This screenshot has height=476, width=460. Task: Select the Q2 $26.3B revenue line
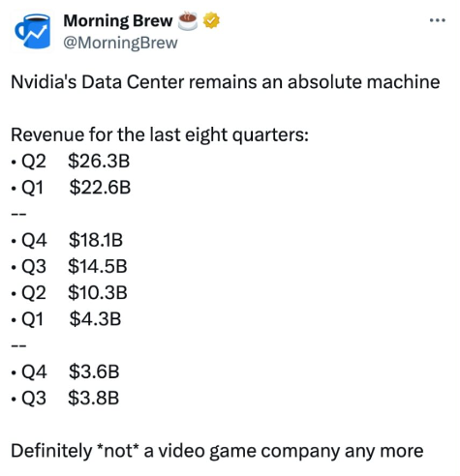tap(71, 161)
